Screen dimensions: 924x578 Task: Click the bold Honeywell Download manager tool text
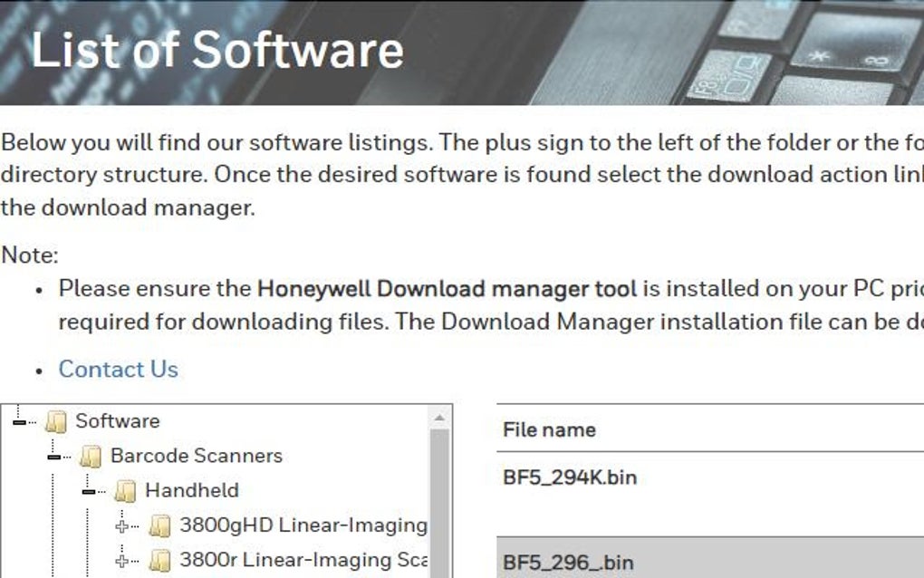point(446,288)
